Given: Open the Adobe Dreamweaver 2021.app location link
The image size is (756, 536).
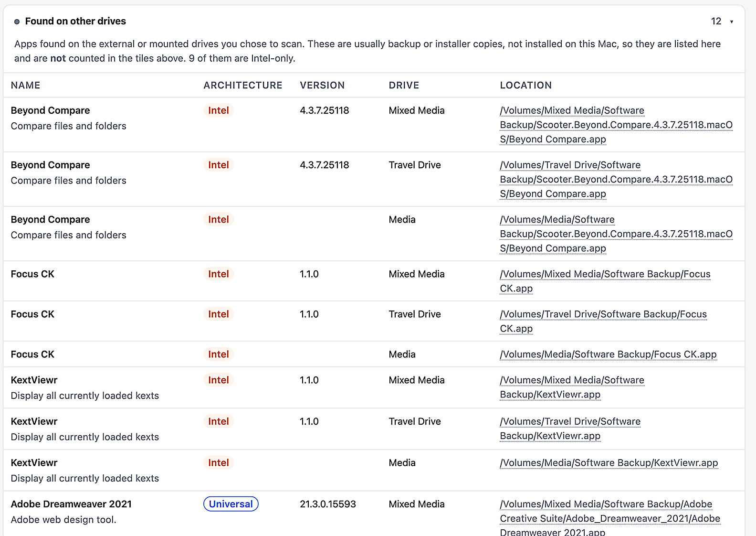Looking at the screenshot, I should [x=610, y=518].
